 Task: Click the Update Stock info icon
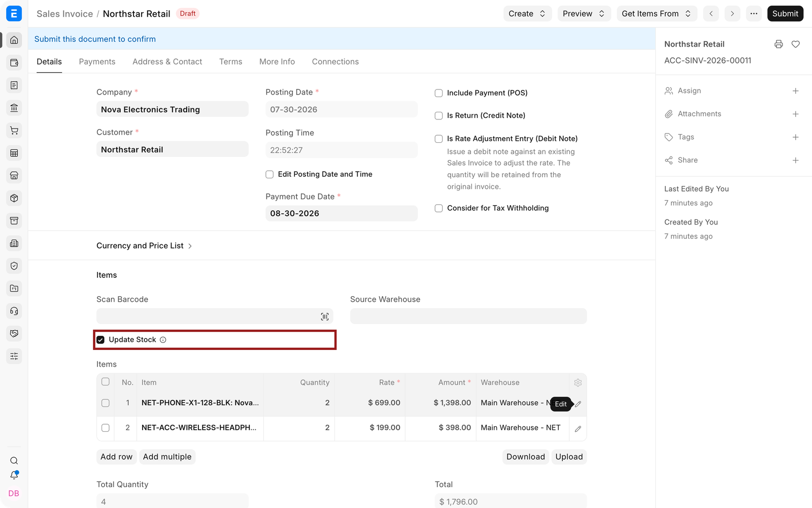coord(163,340)
